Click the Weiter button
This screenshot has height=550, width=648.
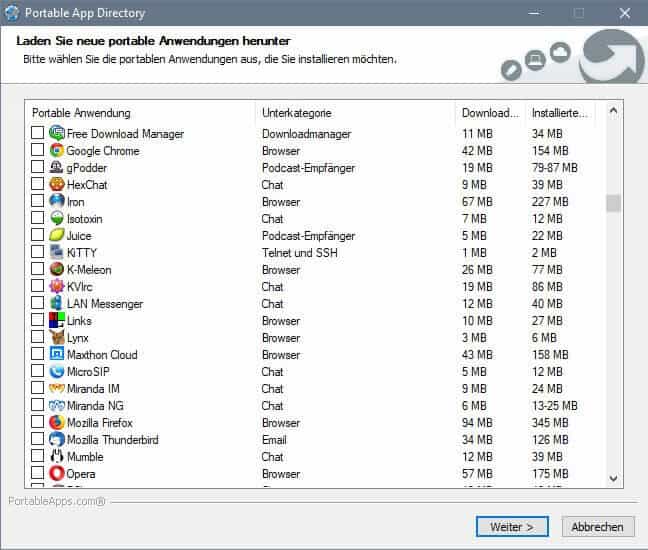[518, 526]
